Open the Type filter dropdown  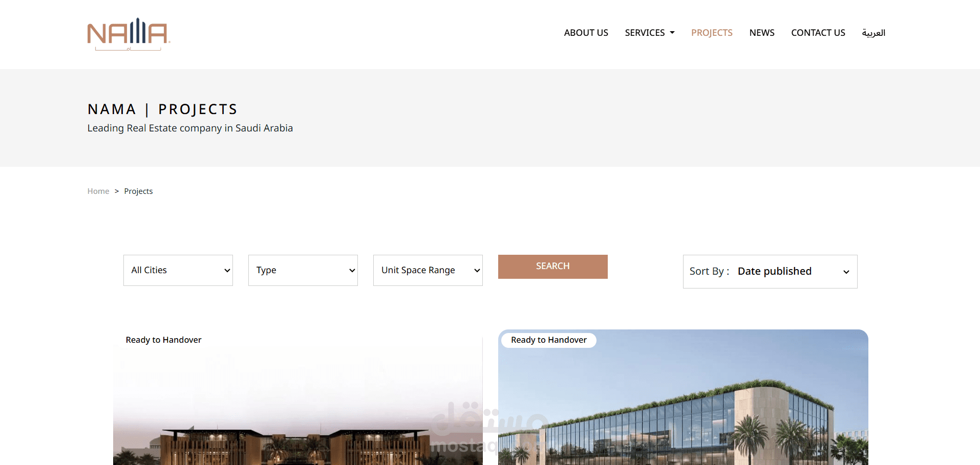click(x=303, y=270)
